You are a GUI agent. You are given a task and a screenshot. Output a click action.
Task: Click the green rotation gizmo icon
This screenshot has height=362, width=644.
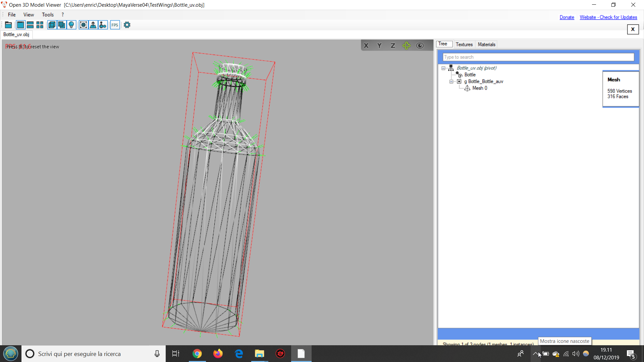point(407,46)
